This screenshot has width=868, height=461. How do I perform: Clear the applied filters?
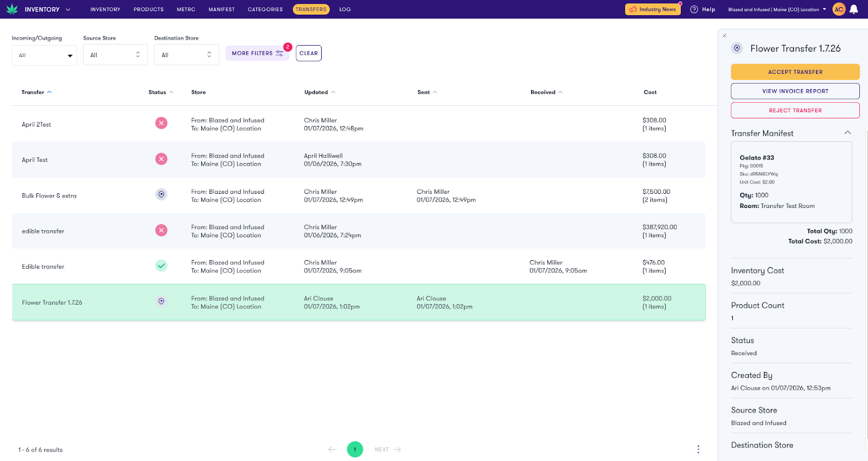(x=309, y=53)
